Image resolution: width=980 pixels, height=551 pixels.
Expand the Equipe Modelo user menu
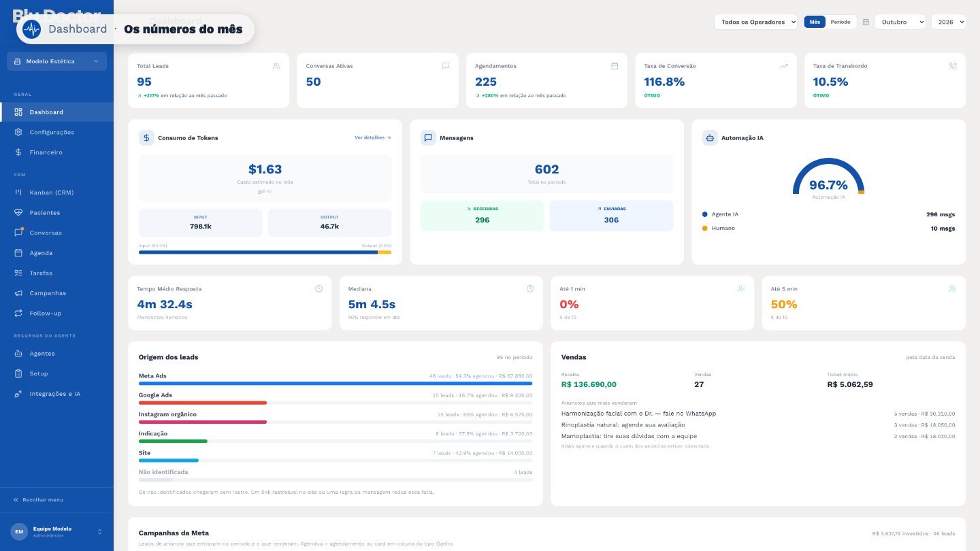point(57,532)
